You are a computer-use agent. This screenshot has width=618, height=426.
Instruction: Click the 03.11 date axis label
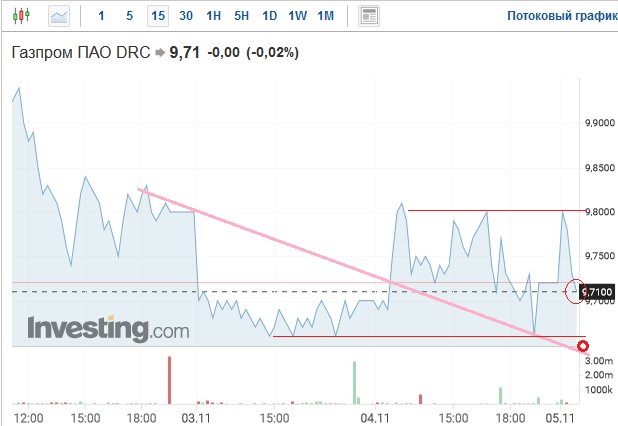click(x=195, y=418)
